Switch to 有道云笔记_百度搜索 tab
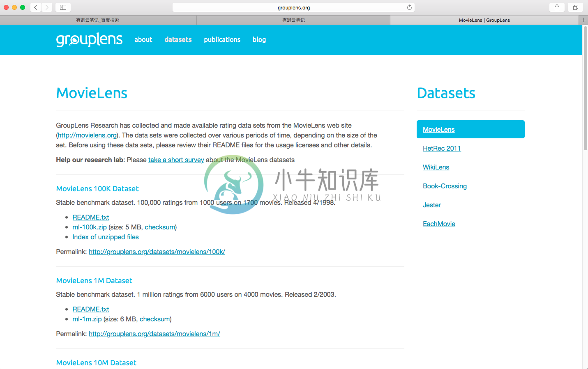This screenshot has width=588, height=369. [98, 20]
